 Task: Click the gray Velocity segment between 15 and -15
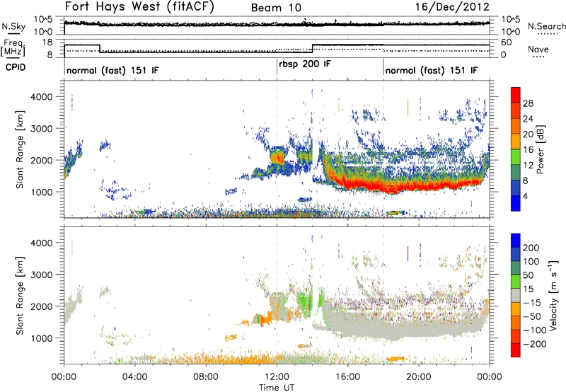click(x=516, y=295)
